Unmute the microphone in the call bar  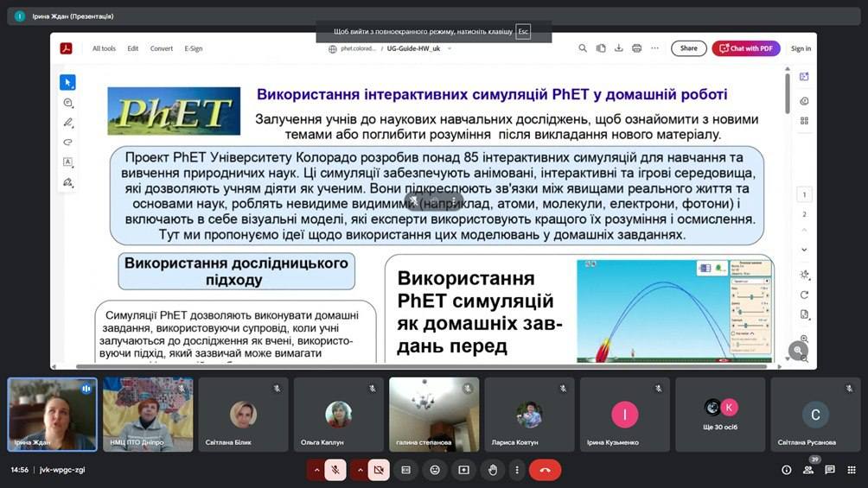point(335,470)
